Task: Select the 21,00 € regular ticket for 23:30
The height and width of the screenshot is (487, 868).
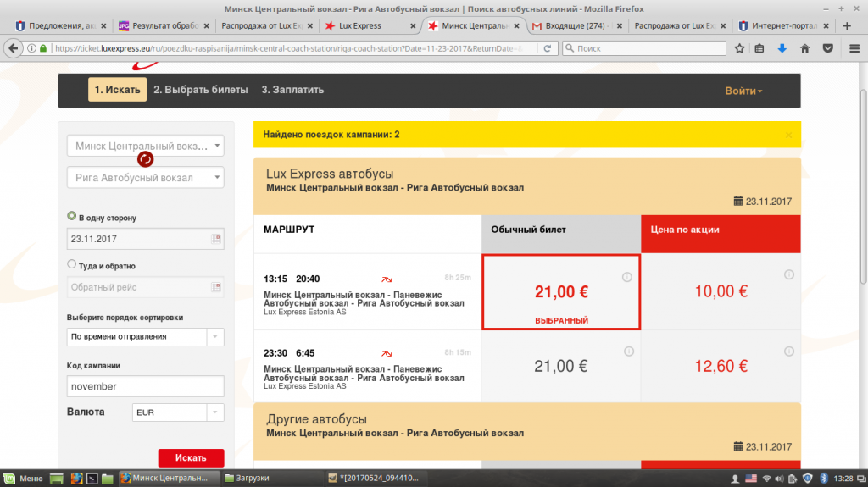Action: click(x=561, y=367)
